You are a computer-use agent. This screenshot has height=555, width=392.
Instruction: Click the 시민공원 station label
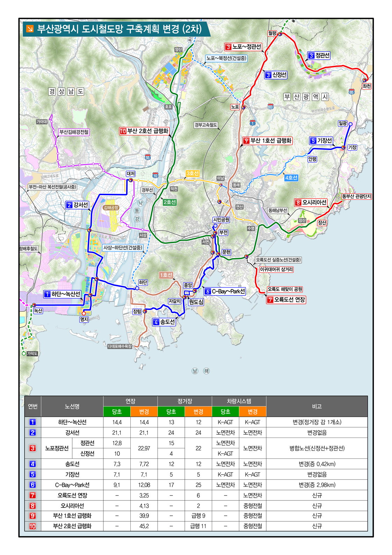pos(222,220)
